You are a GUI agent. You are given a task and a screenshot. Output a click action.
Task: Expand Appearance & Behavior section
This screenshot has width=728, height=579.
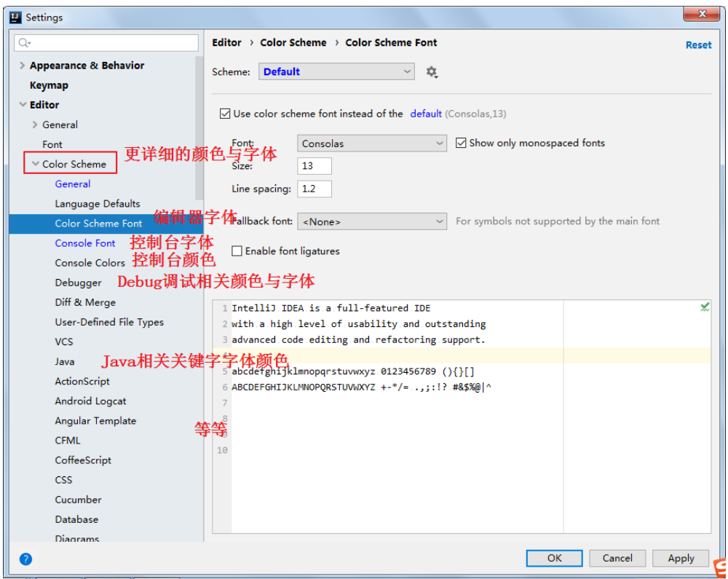click(x=22, y=66)
